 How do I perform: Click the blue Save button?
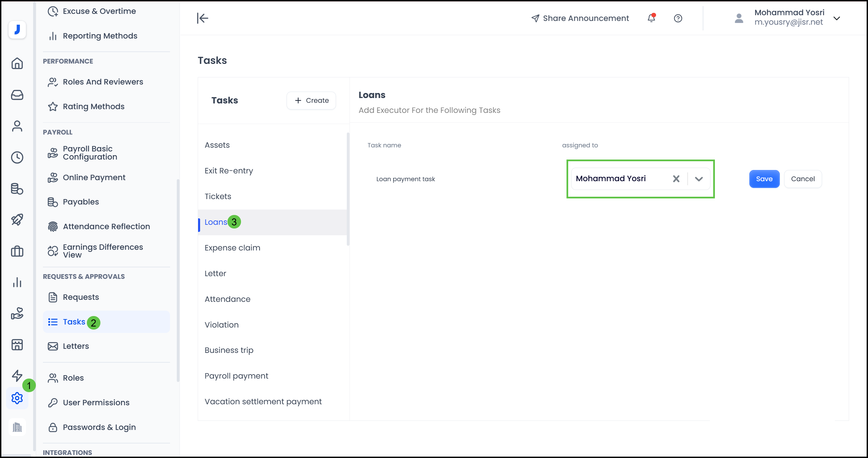(764, 179)
